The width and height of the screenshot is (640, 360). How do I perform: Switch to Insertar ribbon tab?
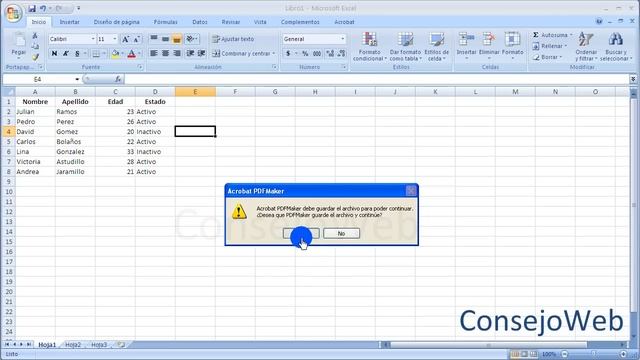coord(69,22)
